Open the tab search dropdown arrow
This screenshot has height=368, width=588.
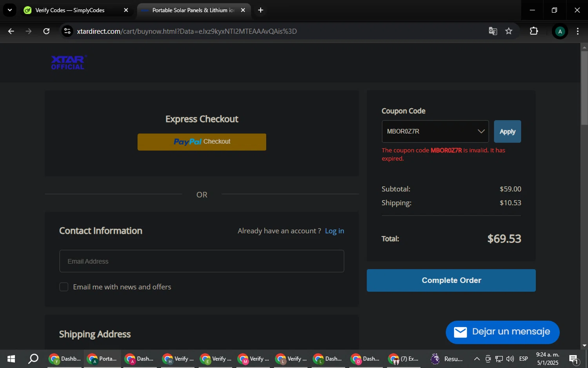[x=10, y=10]
